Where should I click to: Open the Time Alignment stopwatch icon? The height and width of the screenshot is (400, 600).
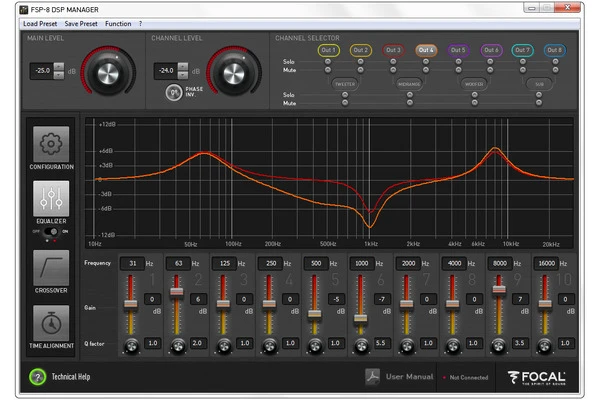tap(51, 323)
